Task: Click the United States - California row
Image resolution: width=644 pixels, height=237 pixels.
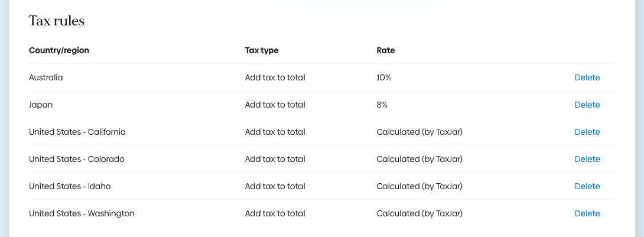Action: [x=77, y=132]
